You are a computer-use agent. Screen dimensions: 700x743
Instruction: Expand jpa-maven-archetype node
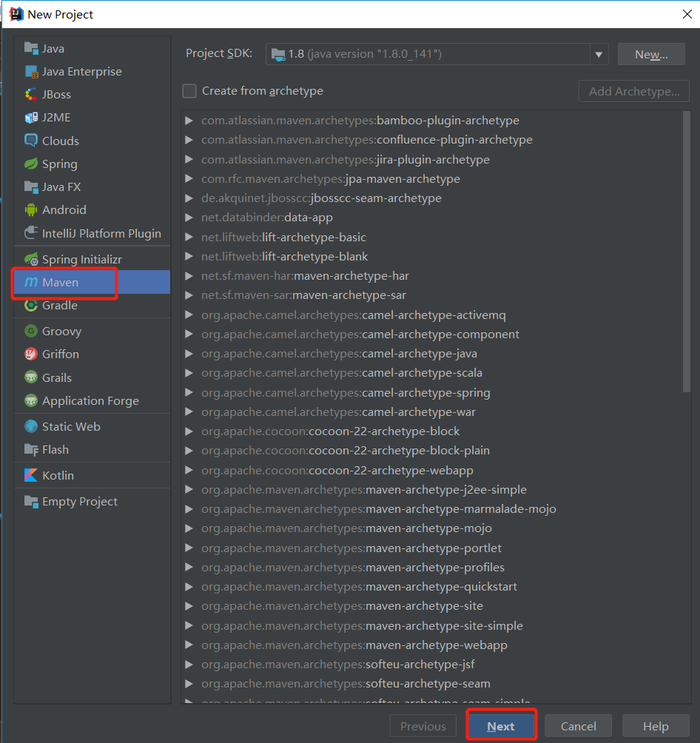click(x=189, y=178)
